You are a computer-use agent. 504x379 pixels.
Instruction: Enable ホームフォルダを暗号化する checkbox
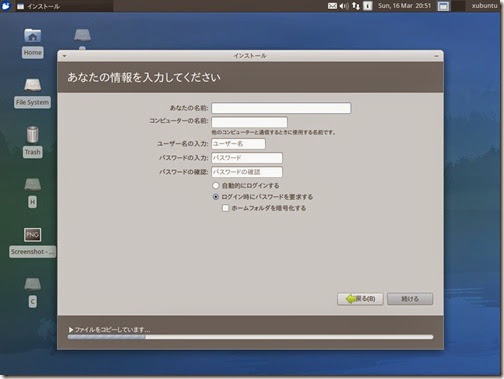(x=226, y=208)
